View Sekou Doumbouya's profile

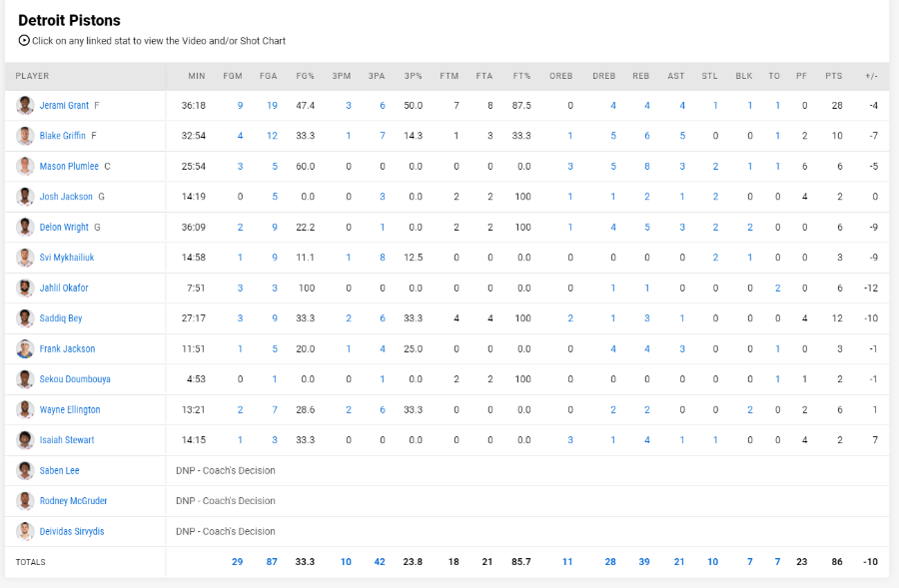pos(75,378)
